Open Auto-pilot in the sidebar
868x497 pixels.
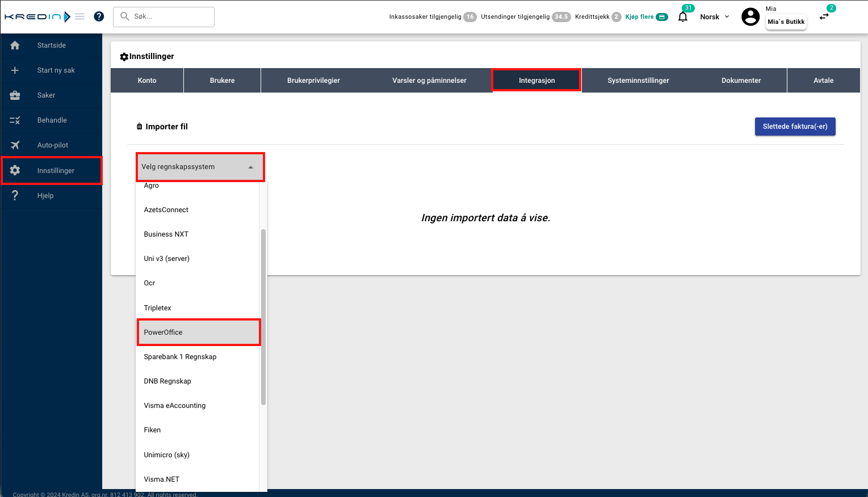tap(52, 145)
